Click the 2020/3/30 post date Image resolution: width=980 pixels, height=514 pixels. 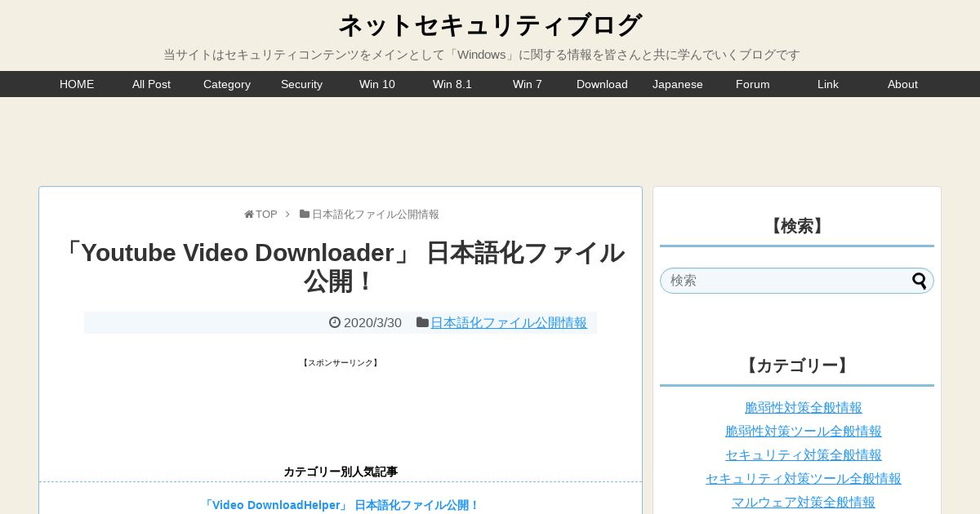tap(372, 322)
